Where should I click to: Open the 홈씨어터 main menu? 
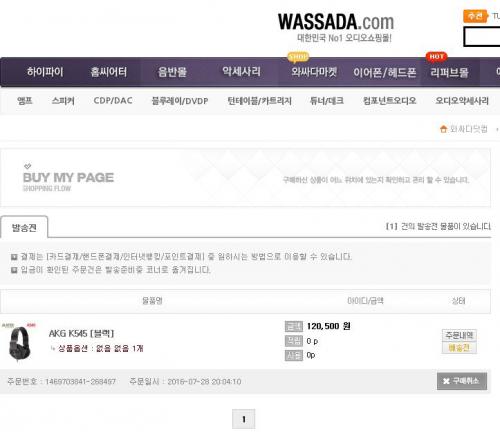[x=109, y=72]
